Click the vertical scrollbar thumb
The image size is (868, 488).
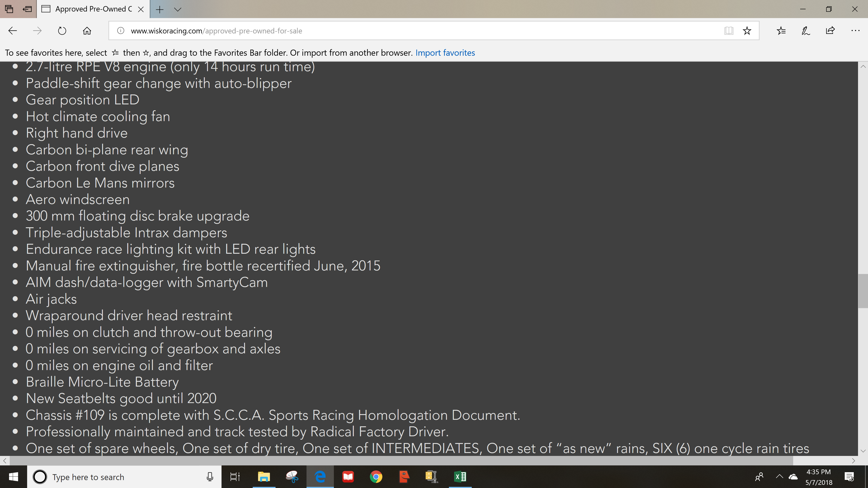coord(863,291)
